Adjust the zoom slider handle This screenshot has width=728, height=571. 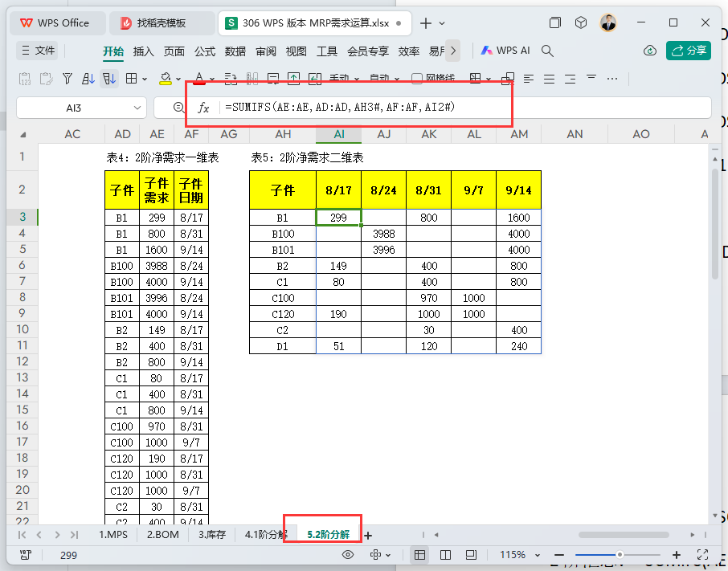coord(620,555)
